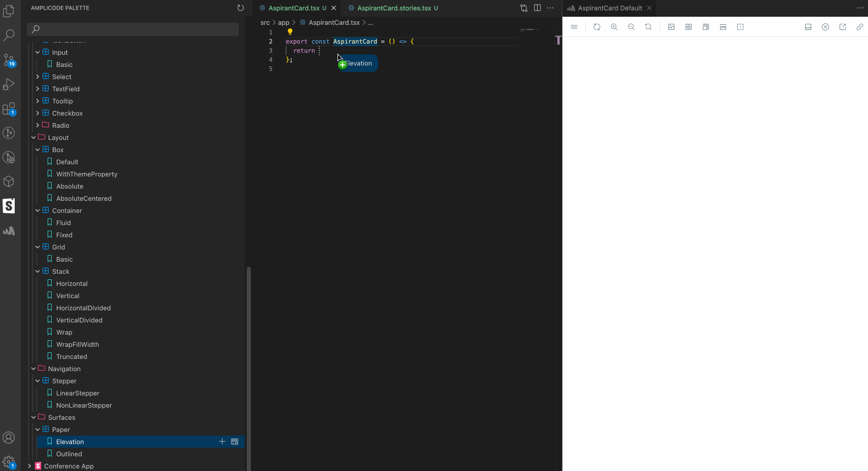Open story in new tab icon

pyautogui.click(x=843, y=27)
